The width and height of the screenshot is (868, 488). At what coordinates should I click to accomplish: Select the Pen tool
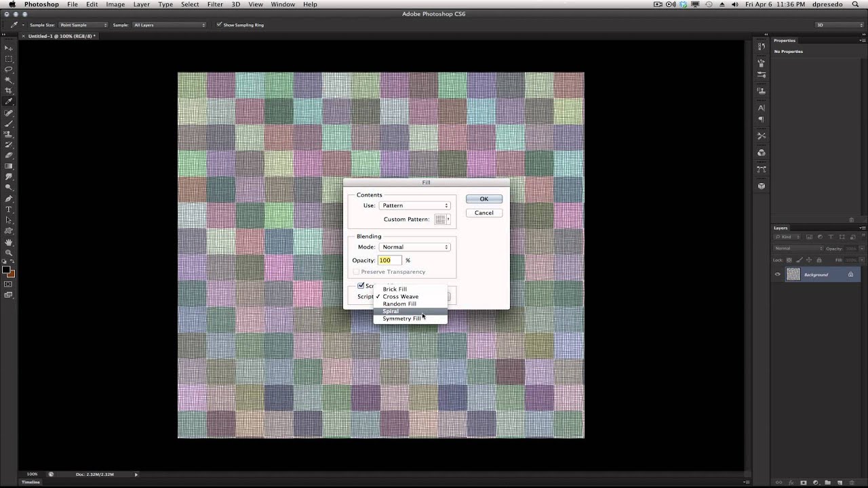(x=9, y=199)
